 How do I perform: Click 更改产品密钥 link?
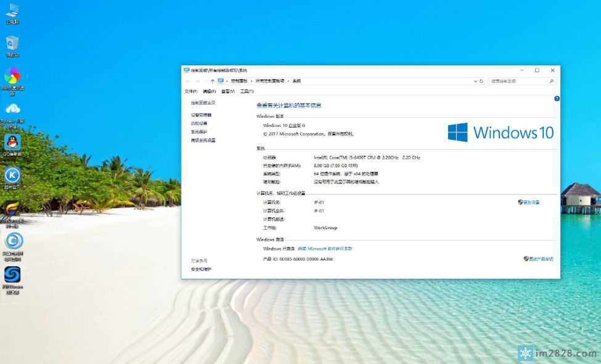pos(541,259)
